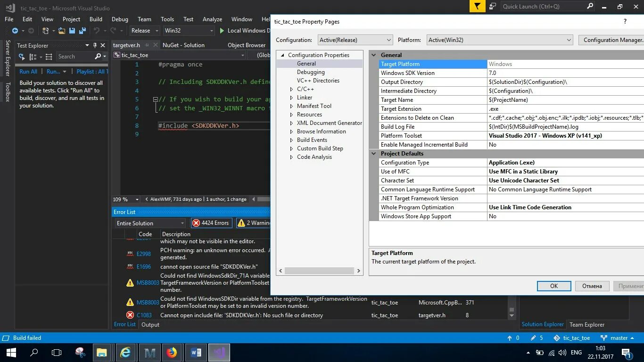
Task: Click the Windows Start button
Action: pos(11,352)
